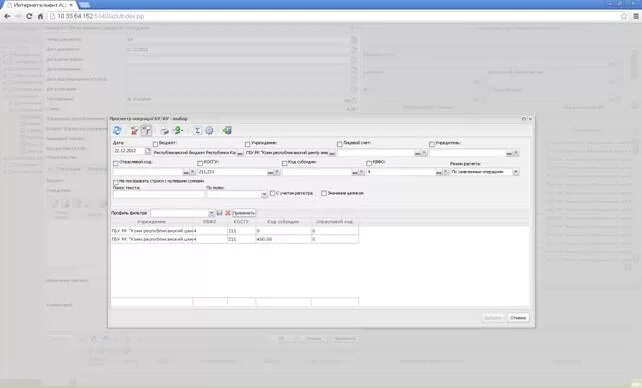Open the browser hamburger menu

click(x=636, y=16)
